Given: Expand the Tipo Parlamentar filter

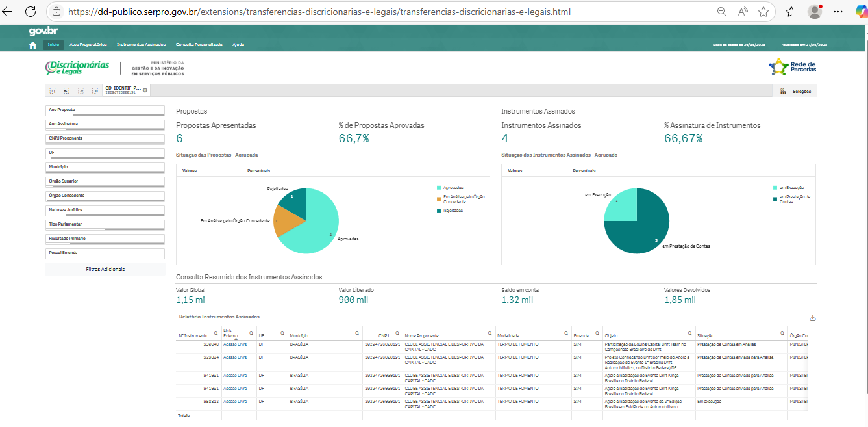Looking at the screenshot, I should [x=105, y=224].
